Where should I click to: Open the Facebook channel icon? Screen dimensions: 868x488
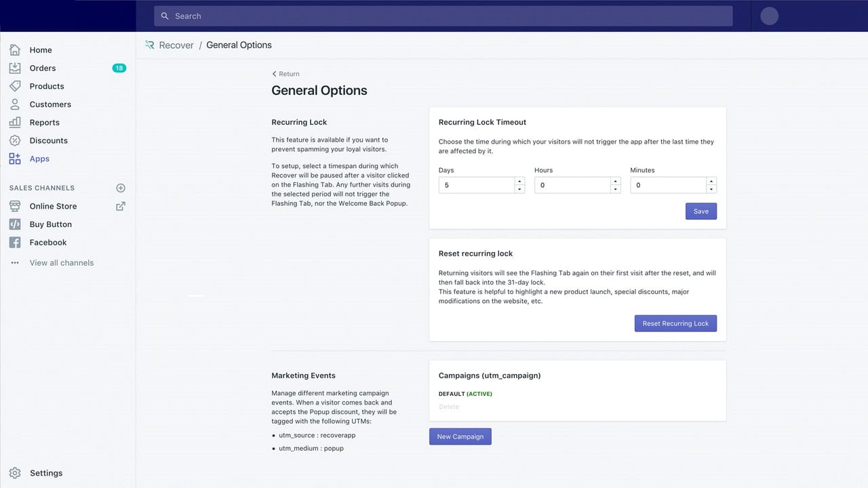pyautogui.click(x=15, y=243)
